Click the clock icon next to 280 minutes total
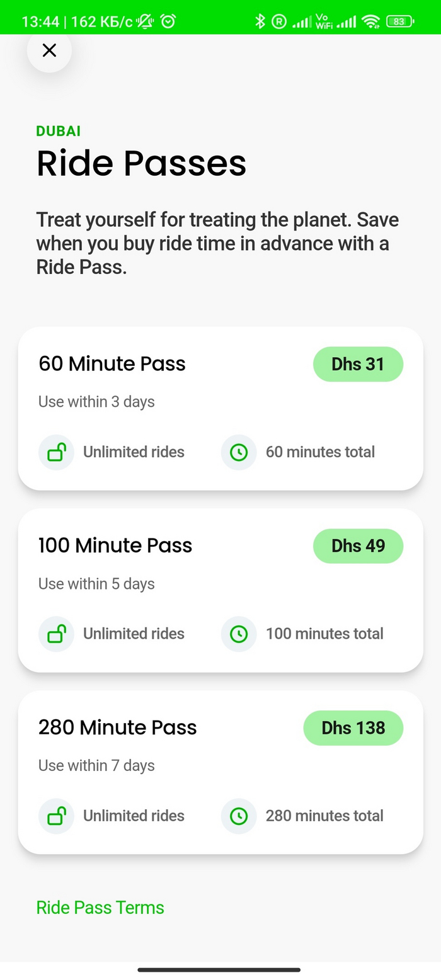441x980 pixels. [238, 816]
